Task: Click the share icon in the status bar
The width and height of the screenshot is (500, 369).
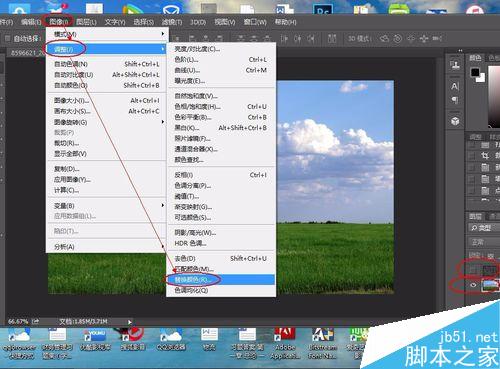Action: tap(36, 321)
